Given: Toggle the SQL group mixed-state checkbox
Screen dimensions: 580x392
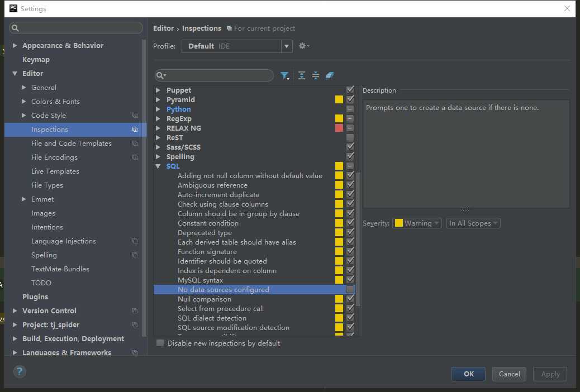Looking at the screenshot, I should 350,166.
